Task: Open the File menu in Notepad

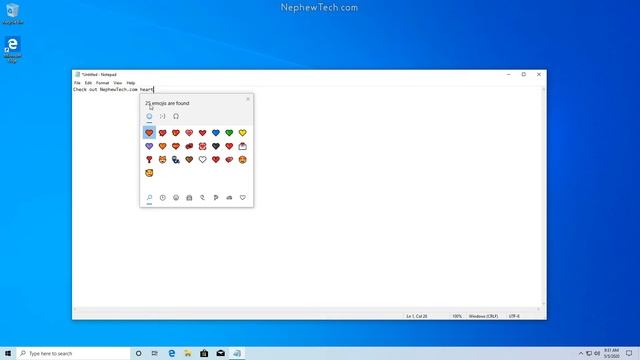Action: (x=77, y=83)
